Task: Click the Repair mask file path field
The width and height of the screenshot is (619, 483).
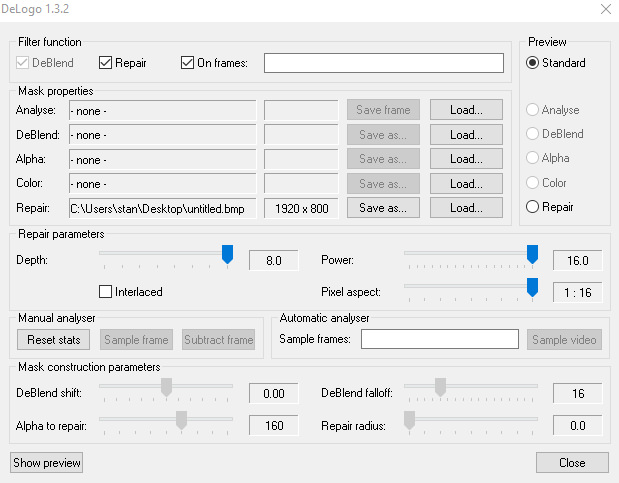Action: tap(163, 209)
